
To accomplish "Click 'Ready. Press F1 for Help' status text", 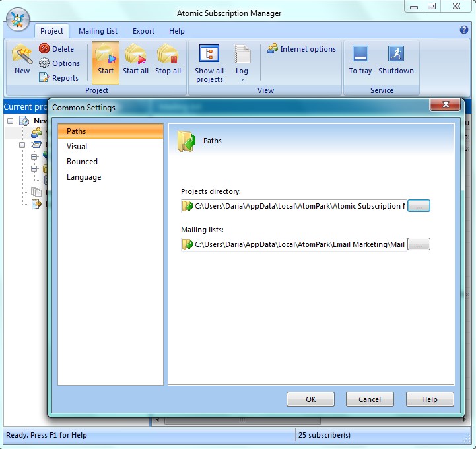I will 46,435.
